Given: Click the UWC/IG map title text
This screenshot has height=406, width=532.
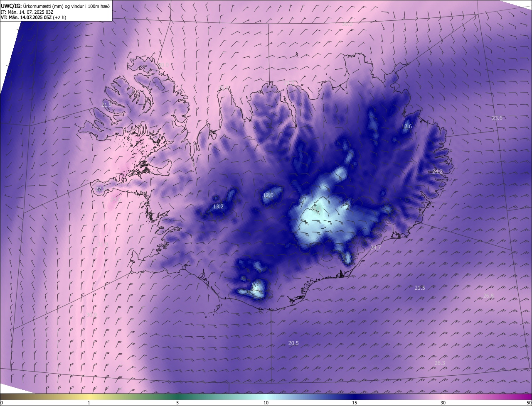Looking at the screenshot, I should [x=55, y=5].
